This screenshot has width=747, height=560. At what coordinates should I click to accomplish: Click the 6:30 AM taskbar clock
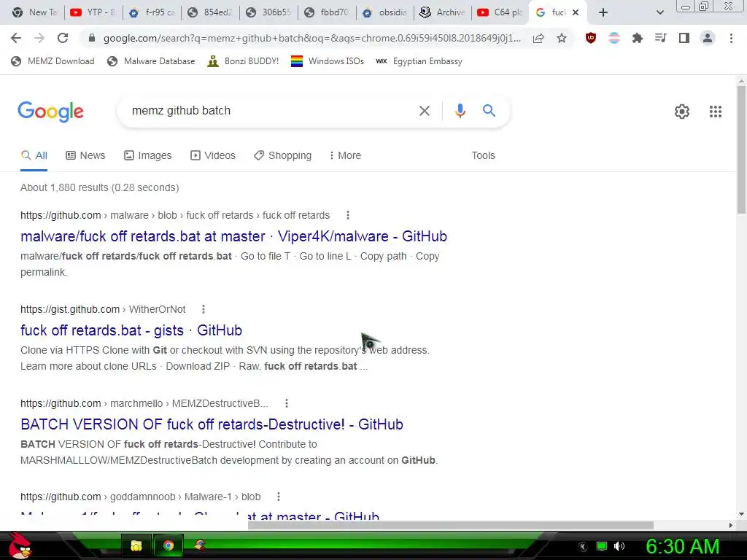pyautogui.click(x=683, y=546)
